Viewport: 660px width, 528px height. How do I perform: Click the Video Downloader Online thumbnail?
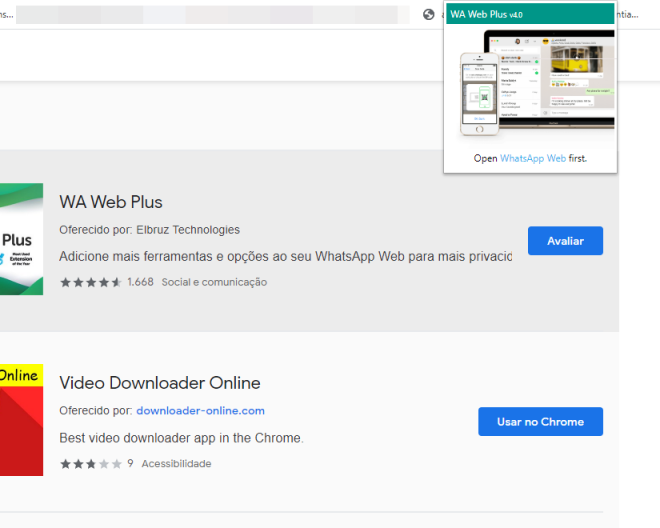21,420
